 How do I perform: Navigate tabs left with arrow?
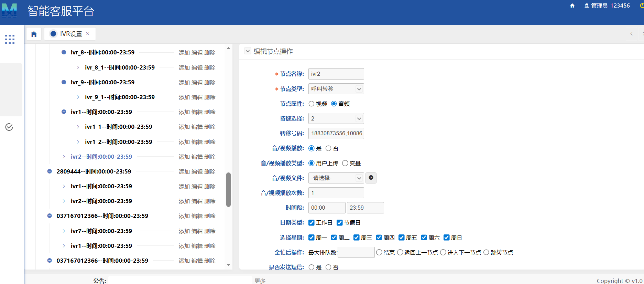pos(631,34)
